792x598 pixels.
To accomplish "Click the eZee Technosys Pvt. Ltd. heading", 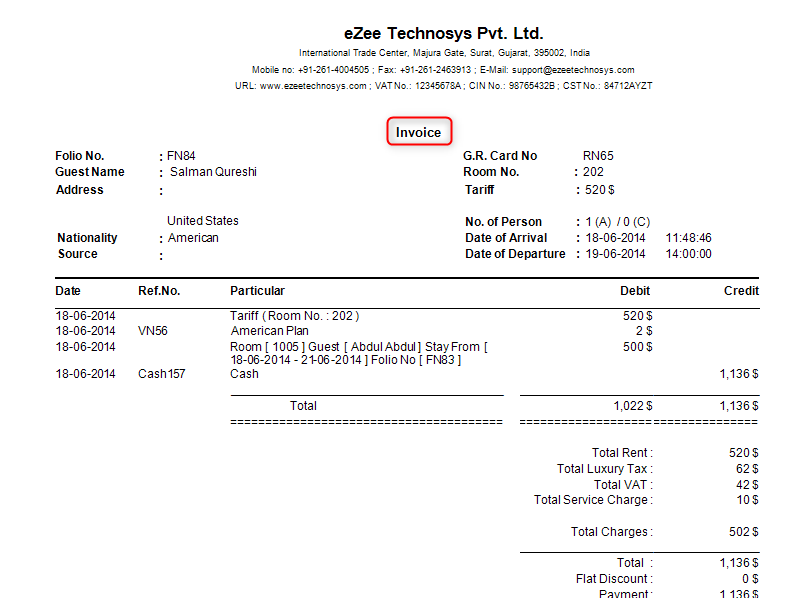I will point(443,33).
